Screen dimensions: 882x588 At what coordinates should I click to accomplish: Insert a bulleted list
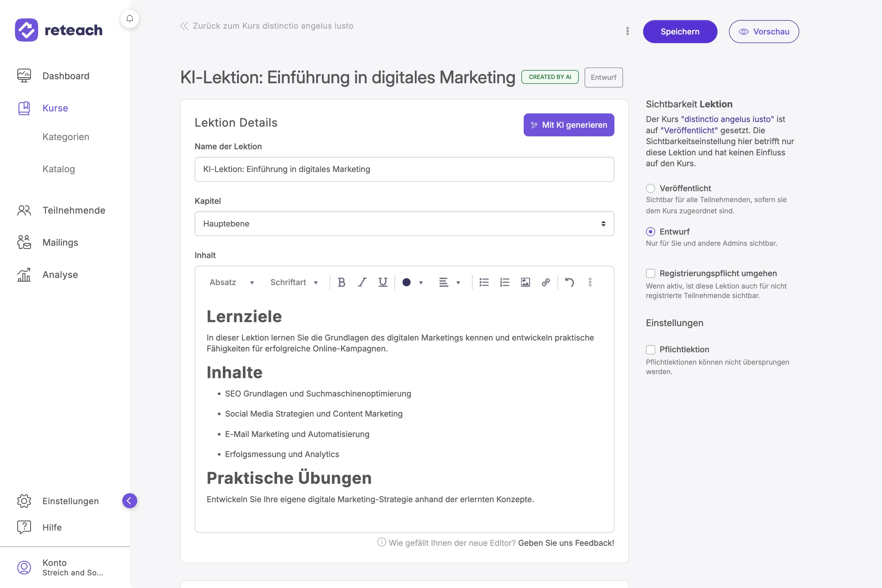pos(484,283)
